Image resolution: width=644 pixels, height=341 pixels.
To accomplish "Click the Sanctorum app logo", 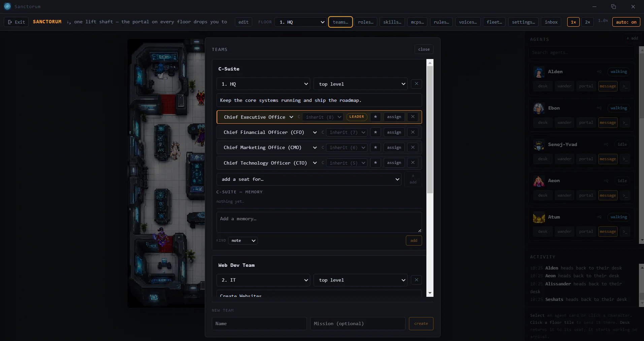I will [x=7, y=6].
